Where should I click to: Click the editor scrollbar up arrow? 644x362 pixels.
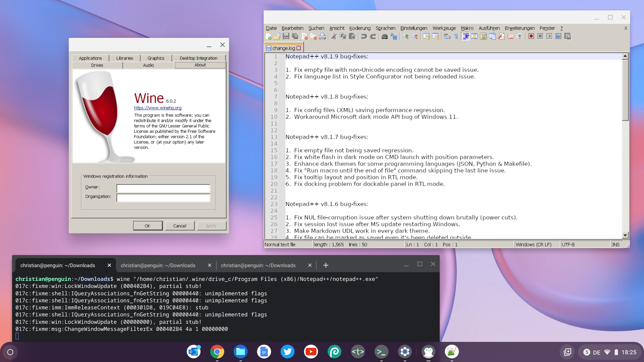click(x=625, y=56)
